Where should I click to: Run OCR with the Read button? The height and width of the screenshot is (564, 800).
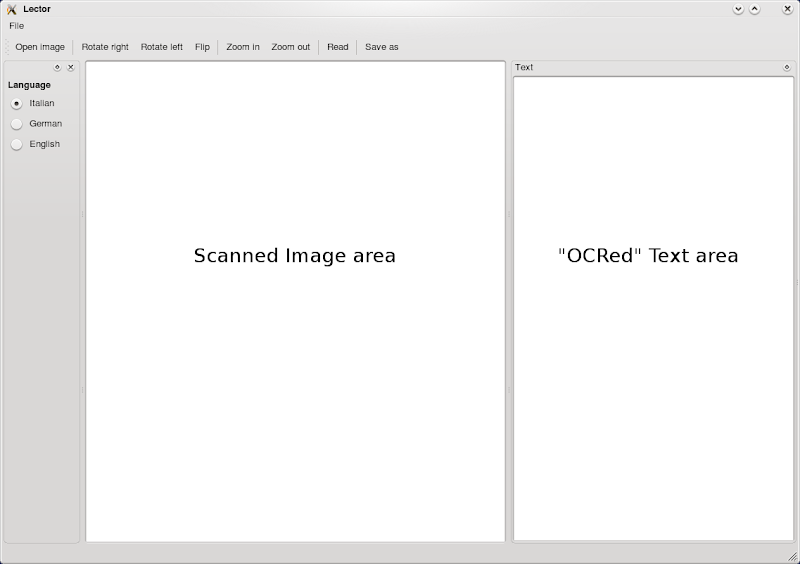pyautogui.click(x=338, y=47)
